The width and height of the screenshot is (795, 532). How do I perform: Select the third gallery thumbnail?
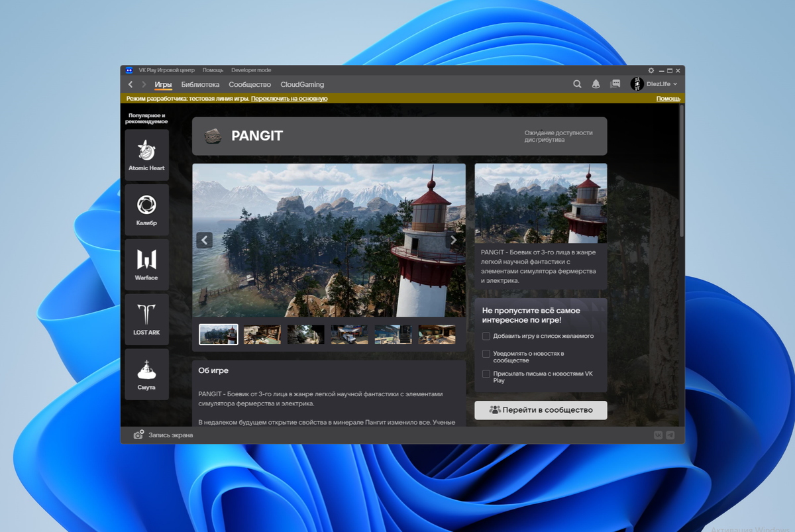coord(305,335)
